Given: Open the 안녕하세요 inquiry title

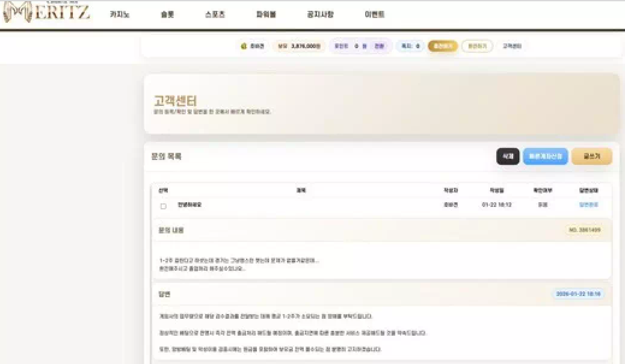Looking at the screenshot, I should tap(189, 205).
